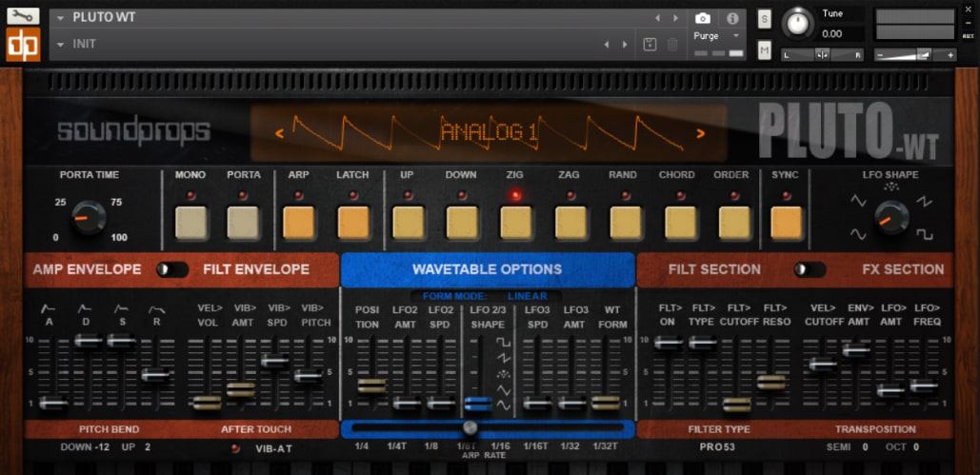Click the Tune knob
Image resolution: width=980 pixels, height=475 pixels.
797,24
